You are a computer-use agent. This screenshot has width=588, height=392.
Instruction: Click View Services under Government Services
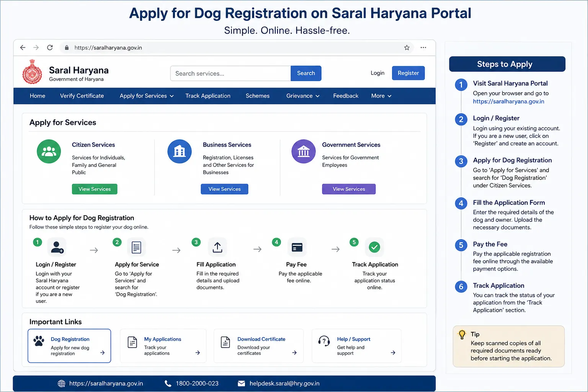[349, 189]
